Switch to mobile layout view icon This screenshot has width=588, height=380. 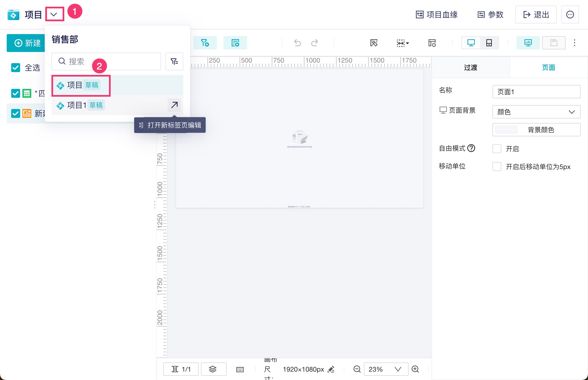(x=489, y=43)
